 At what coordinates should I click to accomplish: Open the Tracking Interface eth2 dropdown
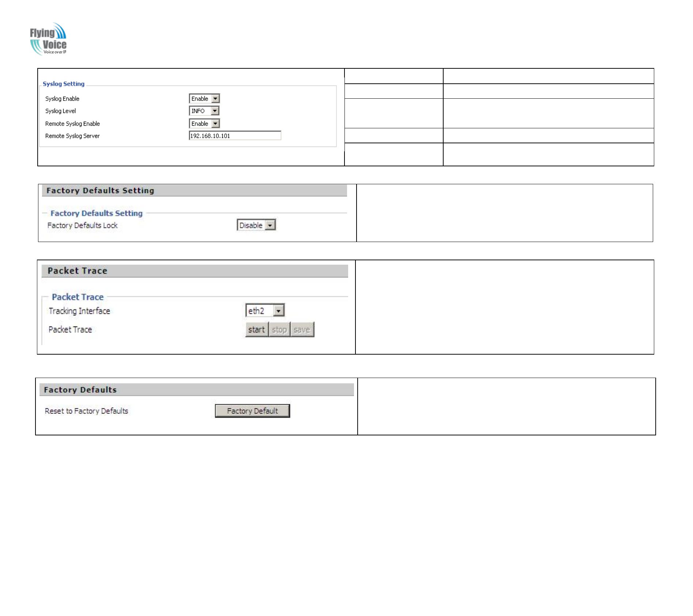point(265,311)
